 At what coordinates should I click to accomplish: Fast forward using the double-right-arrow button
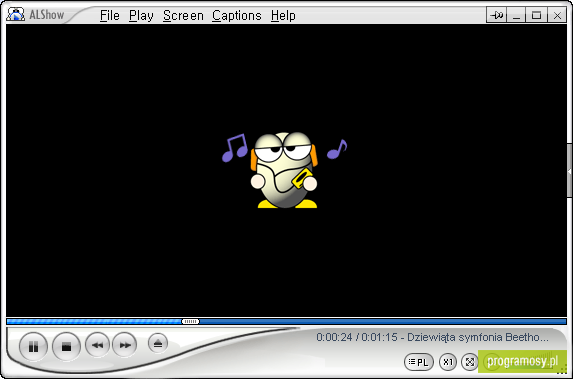125,345
